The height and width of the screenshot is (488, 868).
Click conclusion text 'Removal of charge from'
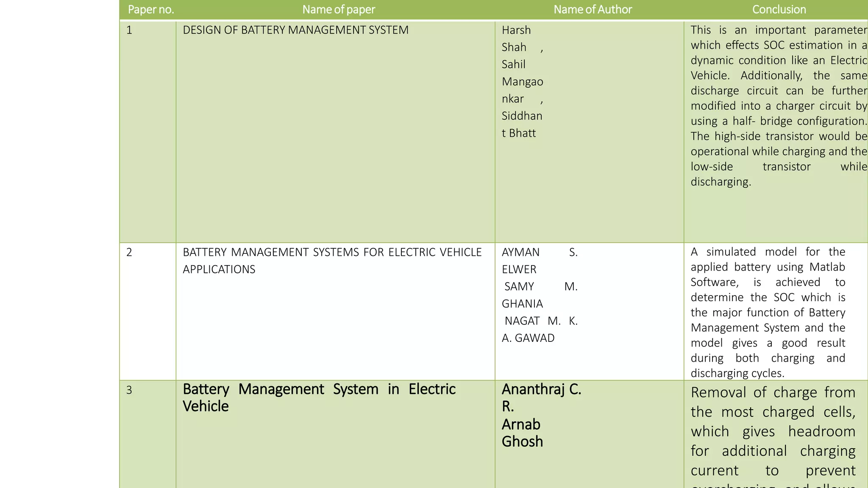(773, 393)
